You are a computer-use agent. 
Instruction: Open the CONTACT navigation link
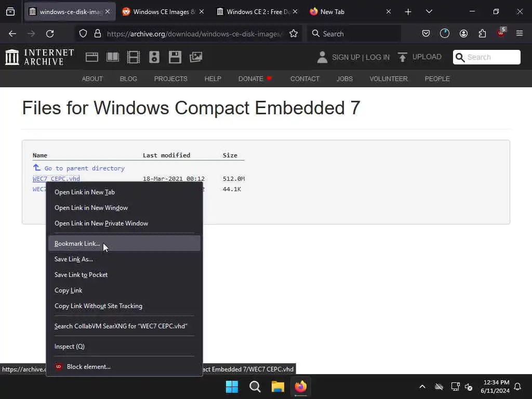[x=305, y=79]
